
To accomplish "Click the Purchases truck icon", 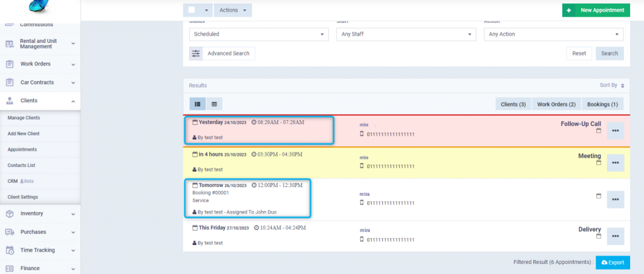I will (9, 232).
